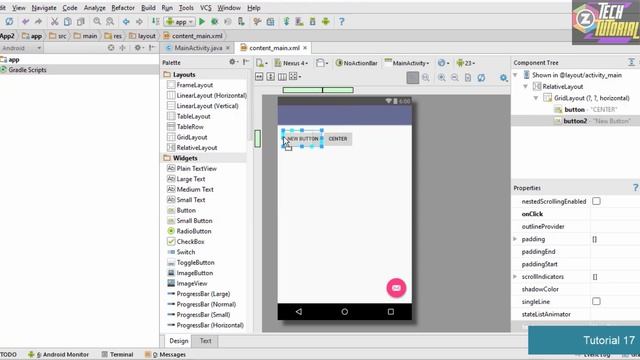Select the Design tab
This screenshot has height=360, width=640.
tap(179, 341)
